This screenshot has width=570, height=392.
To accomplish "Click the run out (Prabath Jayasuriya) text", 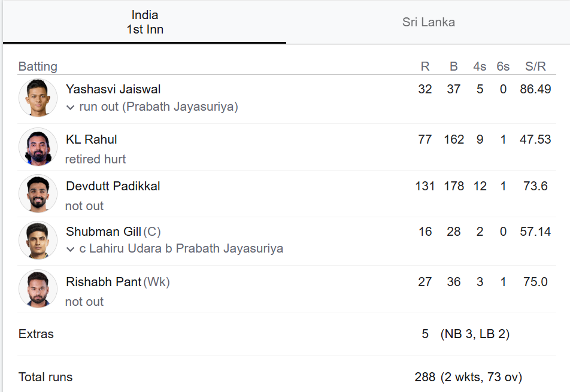I will pyautogui.click(x=159, y=107).
